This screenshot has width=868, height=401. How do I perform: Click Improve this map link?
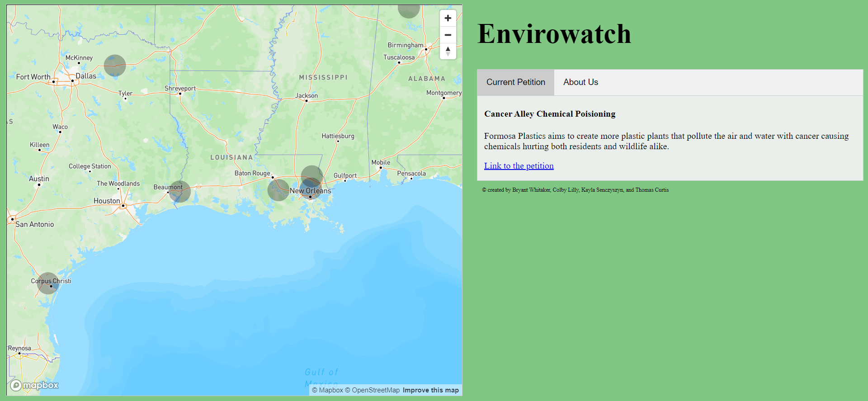point(431,390)
